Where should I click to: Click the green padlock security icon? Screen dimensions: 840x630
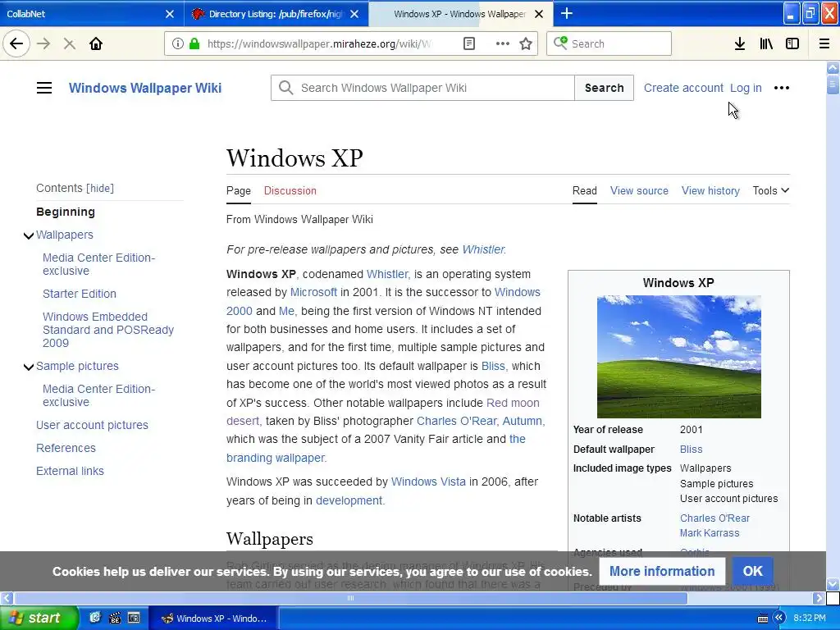(194, 43)
